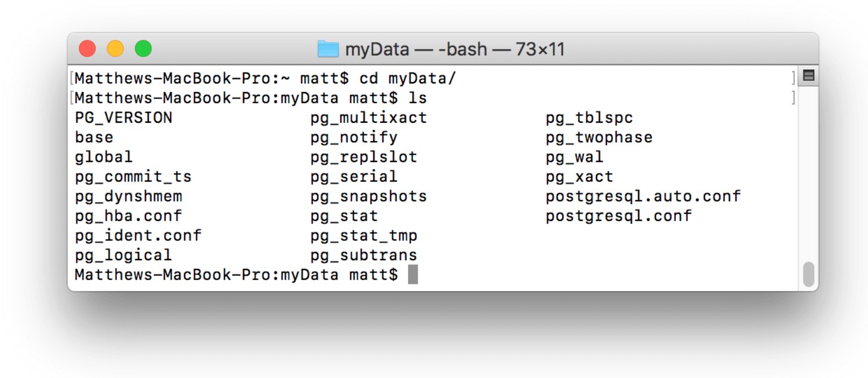Click the pg_logical directory text
The height and width of the screenshot is (378, 868).
coord(123,255)
